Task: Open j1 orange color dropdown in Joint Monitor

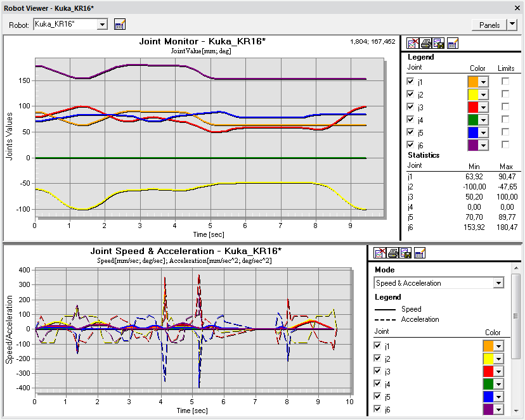Action: pyautogui.click(x=483, y=82)
